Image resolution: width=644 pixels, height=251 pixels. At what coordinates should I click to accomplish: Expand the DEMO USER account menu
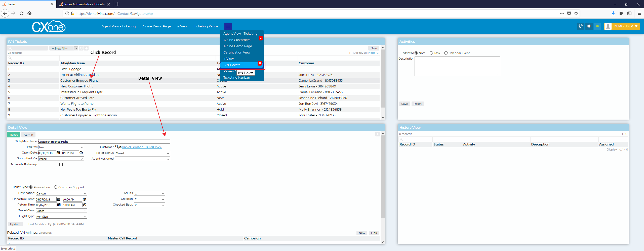coord(622,26)
